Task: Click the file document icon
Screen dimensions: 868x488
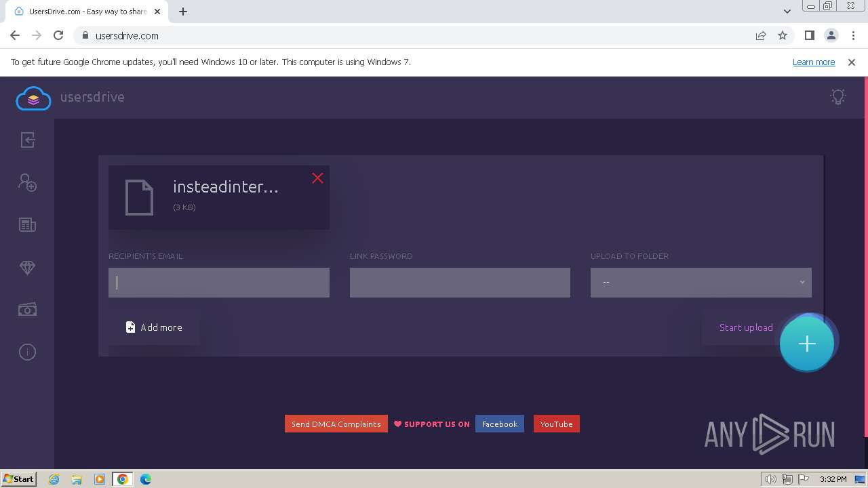Action: (139, 197)
